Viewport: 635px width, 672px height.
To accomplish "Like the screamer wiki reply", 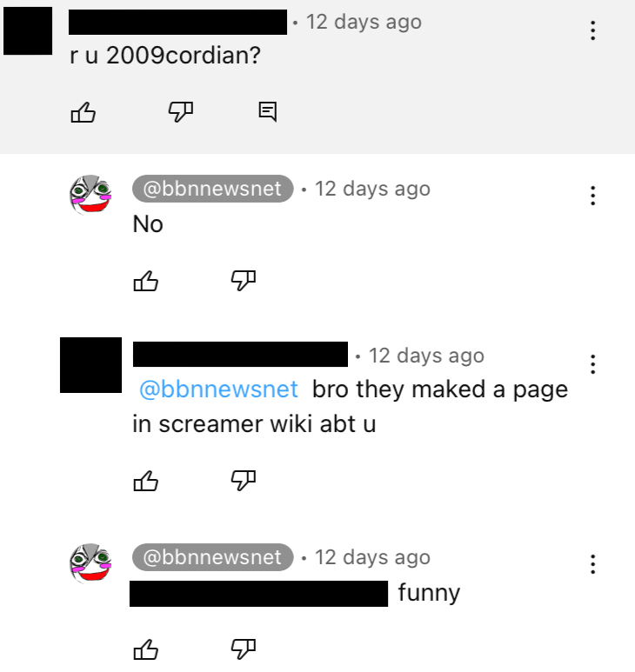I will (146, 481).
